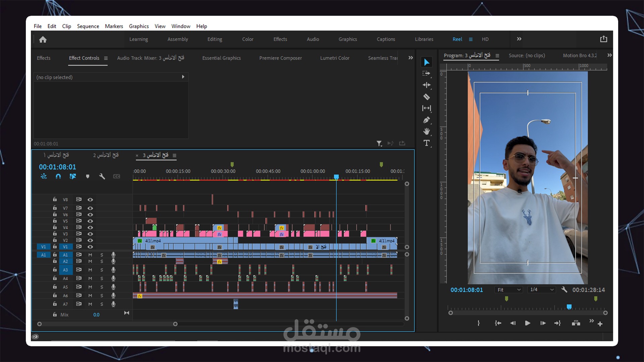The height and width of the screenshot is (362, 644).
Task: Click the program monitor playhead scrubber
Action: coord(569,307)
